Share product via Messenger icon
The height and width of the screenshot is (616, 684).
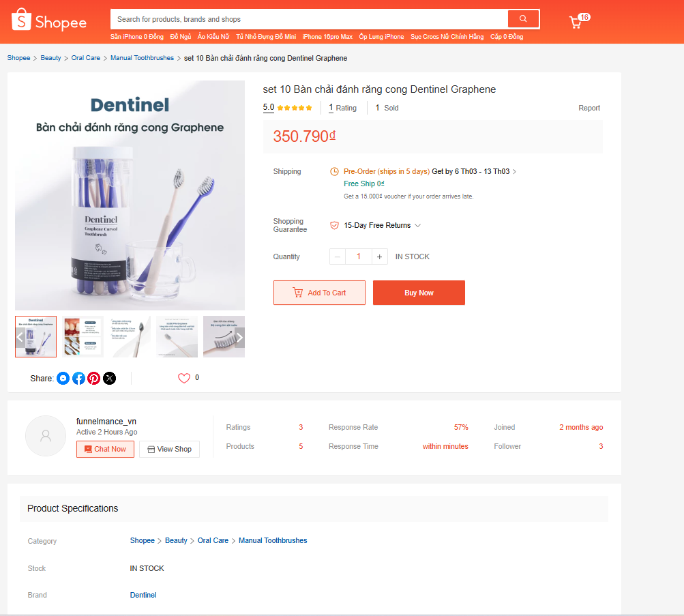click(x=63, y=378)
